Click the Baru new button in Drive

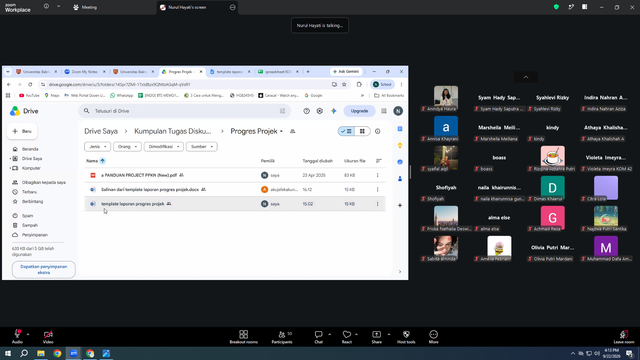pyautogui.click(x=22, y=131)
